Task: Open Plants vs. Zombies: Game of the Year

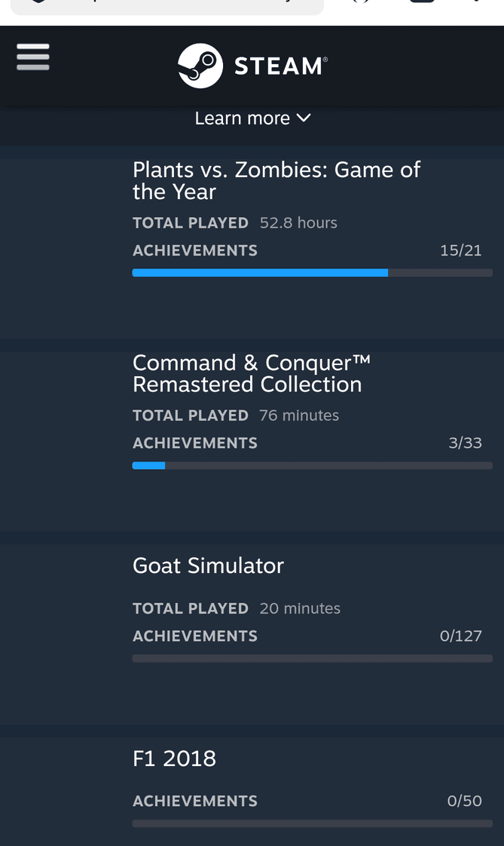Action: coord(276,181)
